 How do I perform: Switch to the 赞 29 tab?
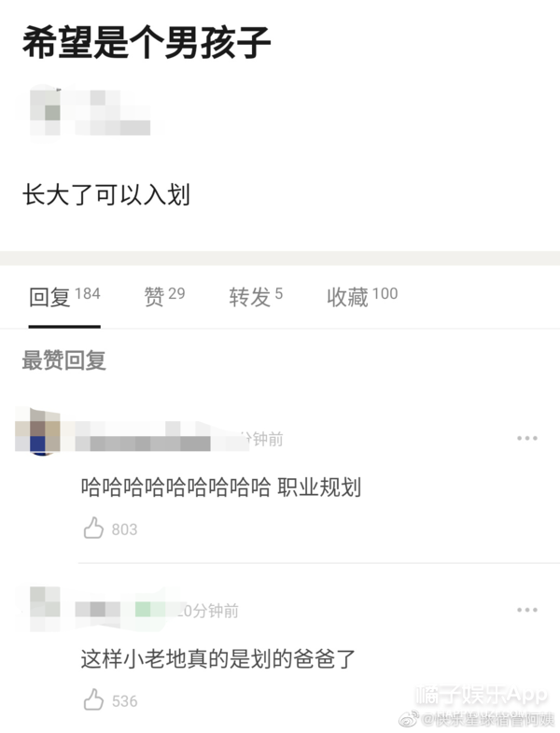click(x=164, y=296)
